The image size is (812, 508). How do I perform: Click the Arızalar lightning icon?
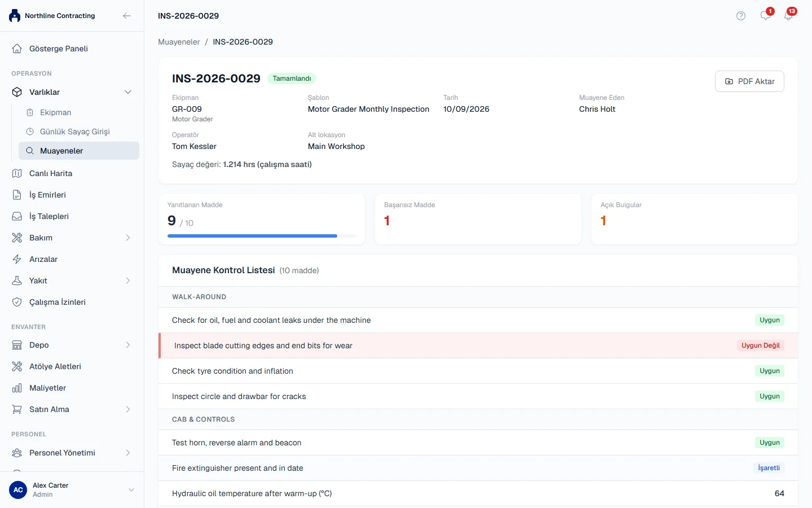pyautogui.click(x=17, y=259)
